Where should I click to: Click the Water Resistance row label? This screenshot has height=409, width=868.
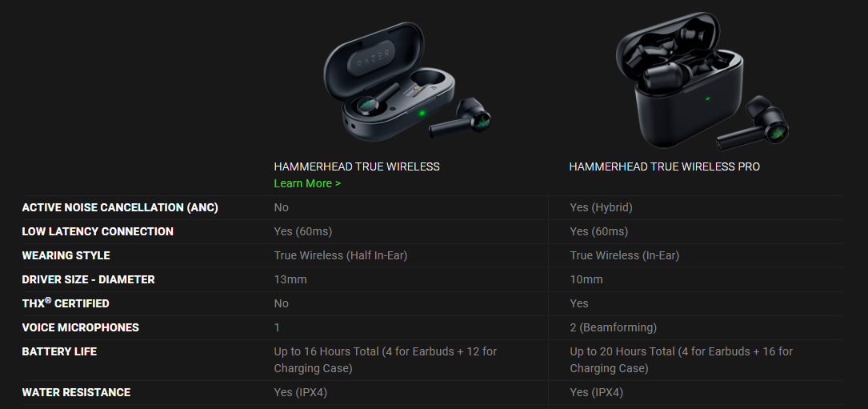(x=76, y=392)
